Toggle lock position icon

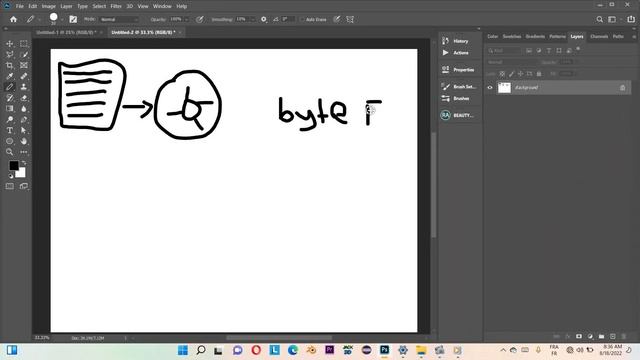pyautogui.click(x=520, y=74)
